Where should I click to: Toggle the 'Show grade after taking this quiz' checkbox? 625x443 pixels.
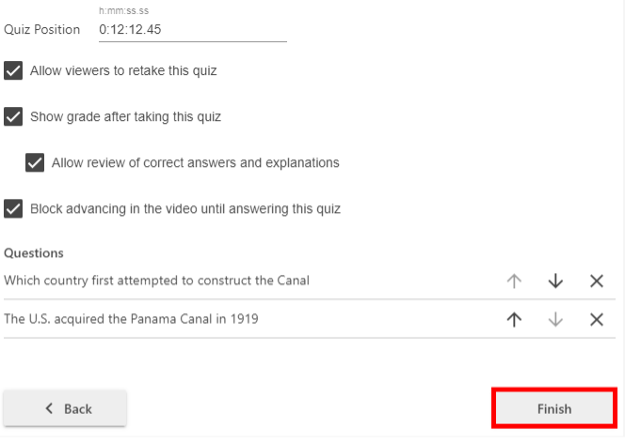tap(14, 117)
